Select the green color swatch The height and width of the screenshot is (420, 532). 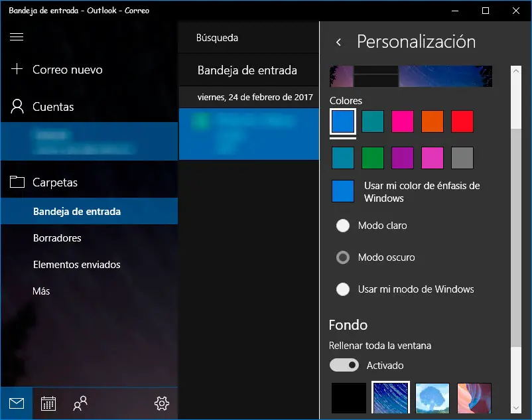coord(373,158)
